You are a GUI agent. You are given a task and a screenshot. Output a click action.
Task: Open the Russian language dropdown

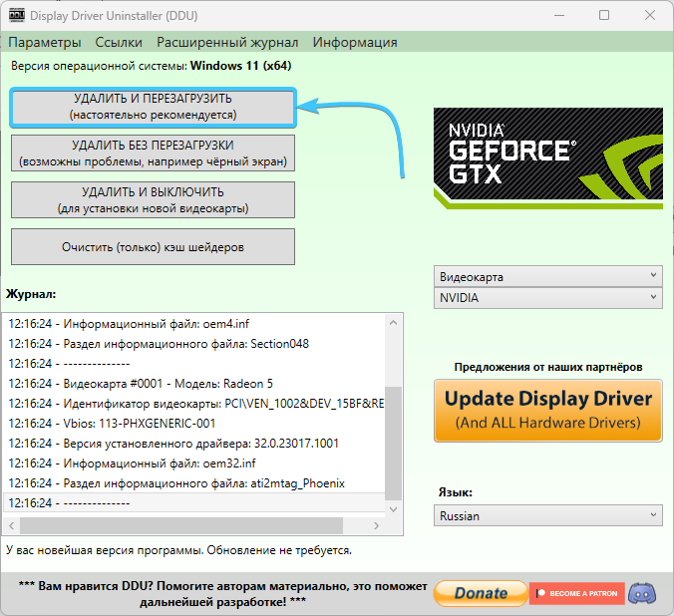pyautogui.click(x=548, y=516)
